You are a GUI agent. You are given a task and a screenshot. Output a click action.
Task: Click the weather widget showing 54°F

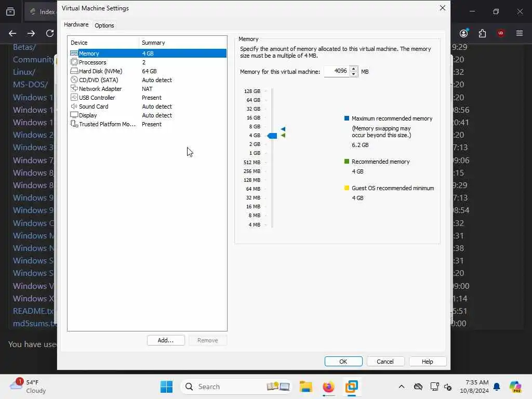tap(28, 387)
